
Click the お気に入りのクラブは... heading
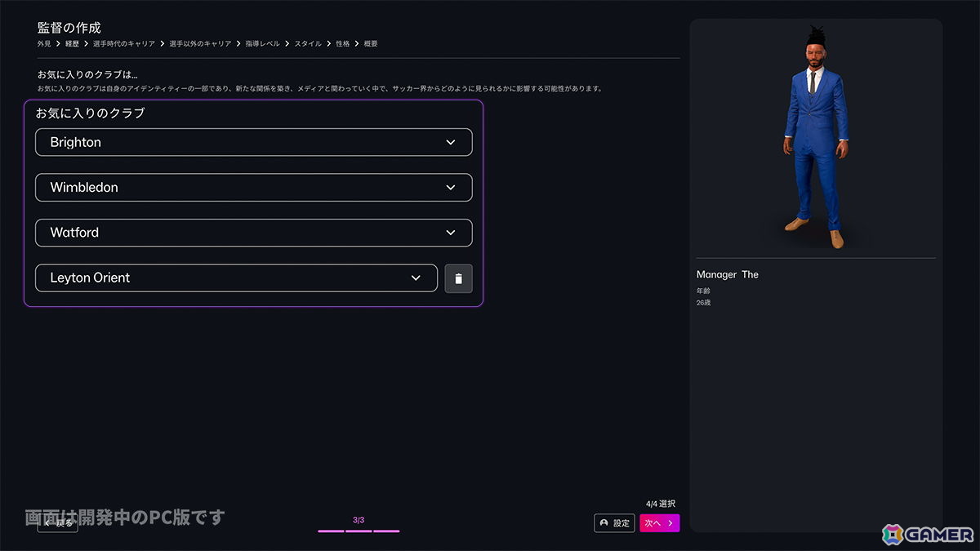87,74
